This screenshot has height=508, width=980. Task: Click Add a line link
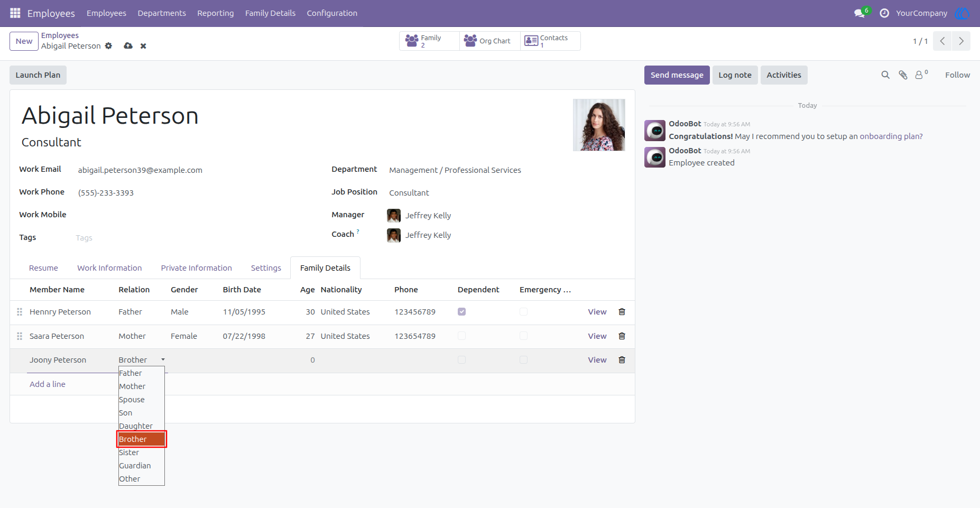48,384
